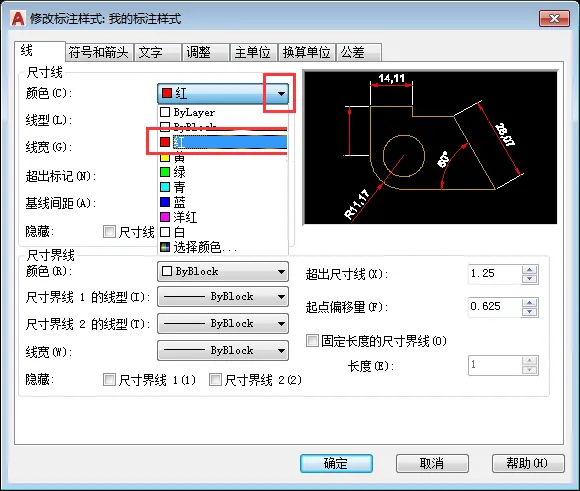Choose the 黄 yellow color option
The width and height of the screenshot is (580, 491).
223,158
